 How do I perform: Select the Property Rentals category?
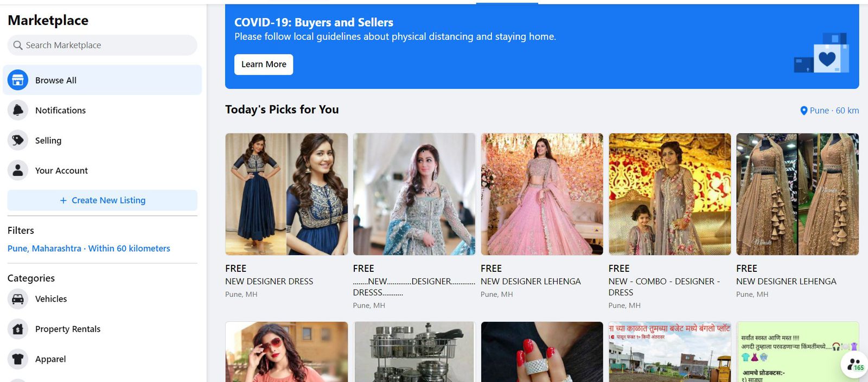coord(103,329)
